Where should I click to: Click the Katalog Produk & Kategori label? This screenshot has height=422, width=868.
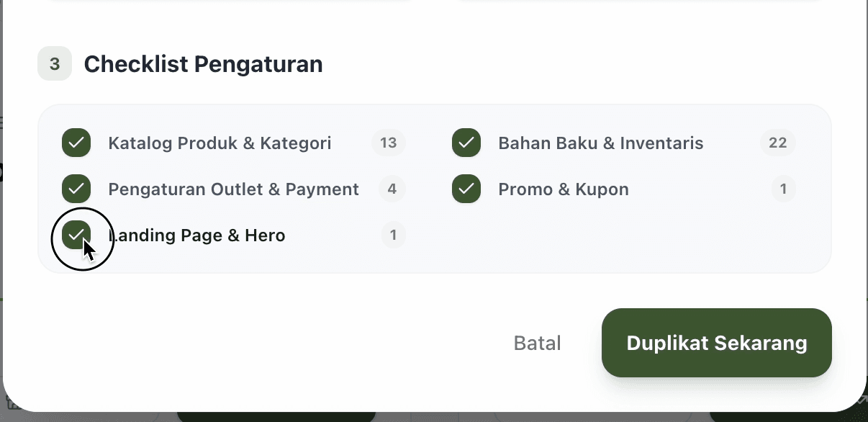[x=220, y=143]
